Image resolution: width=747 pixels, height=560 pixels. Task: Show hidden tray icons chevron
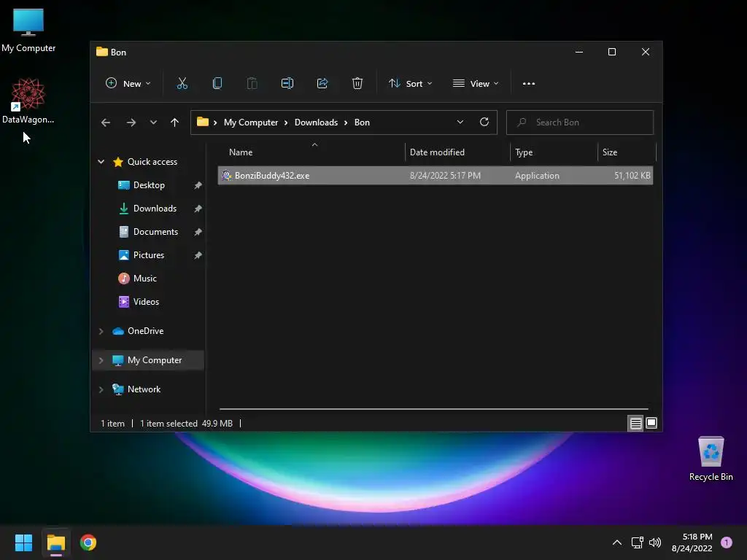pyautogui.click(x=616, y=542)
